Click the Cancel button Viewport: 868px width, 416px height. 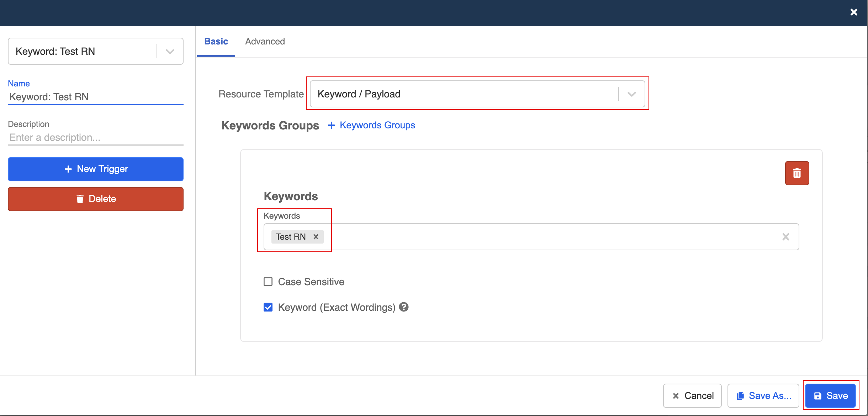[x=692, y=396]
